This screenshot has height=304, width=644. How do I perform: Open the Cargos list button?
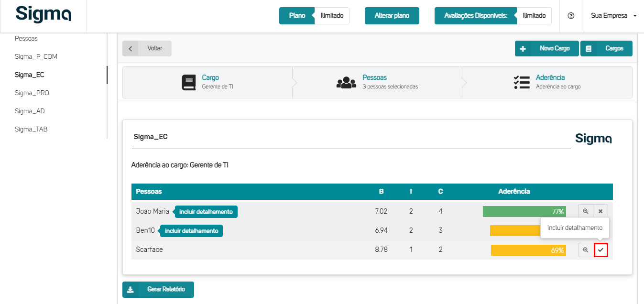click(606, 49)
